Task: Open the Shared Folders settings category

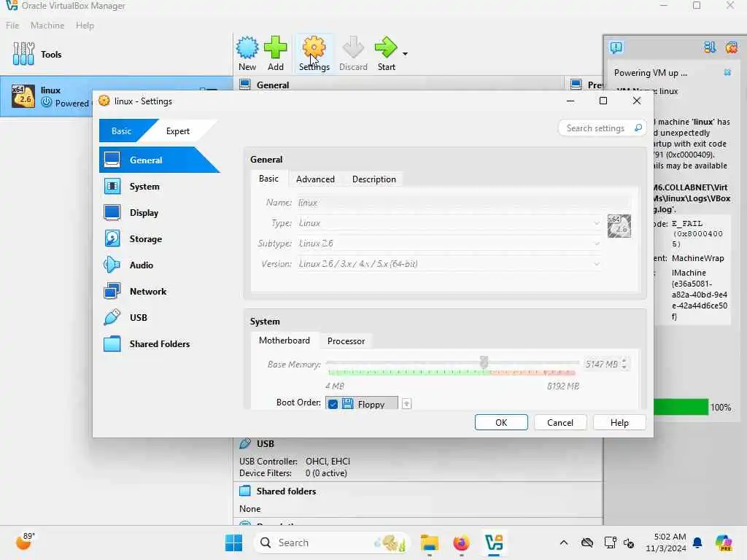Action: pos(160,343)
